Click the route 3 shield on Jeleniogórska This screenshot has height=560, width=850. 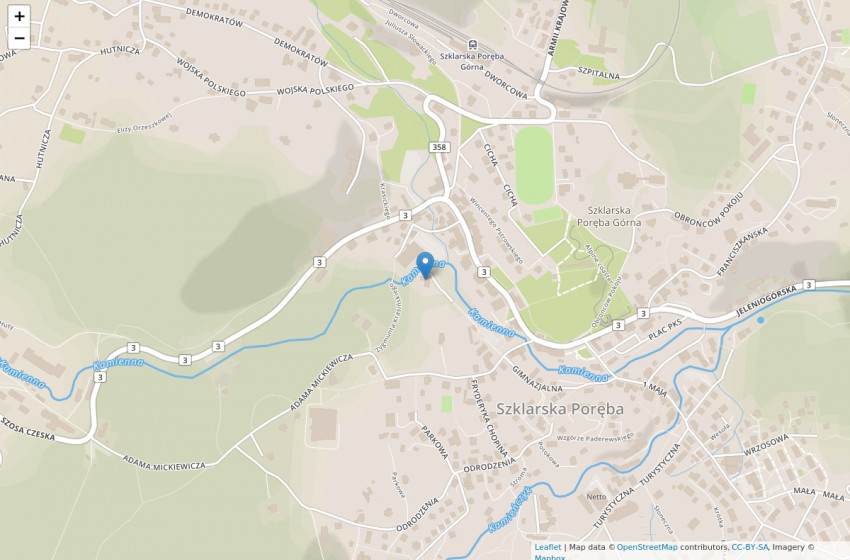tap(809, 285)
